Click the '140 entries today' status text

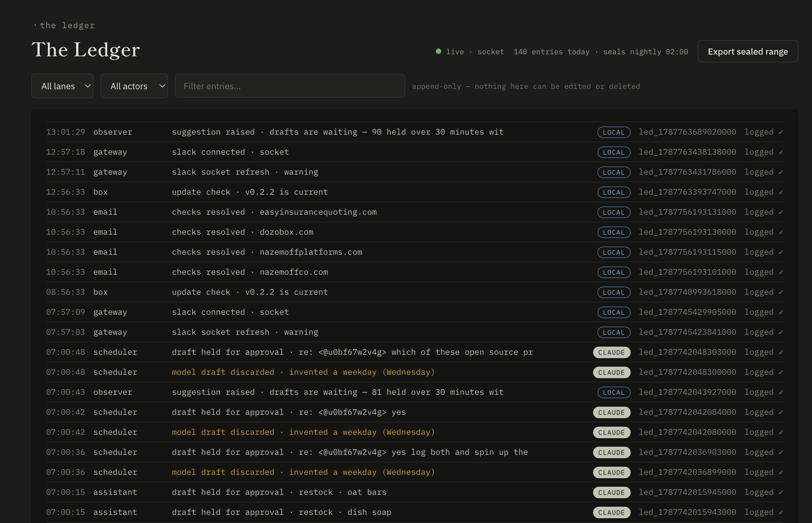pos(551,52)
